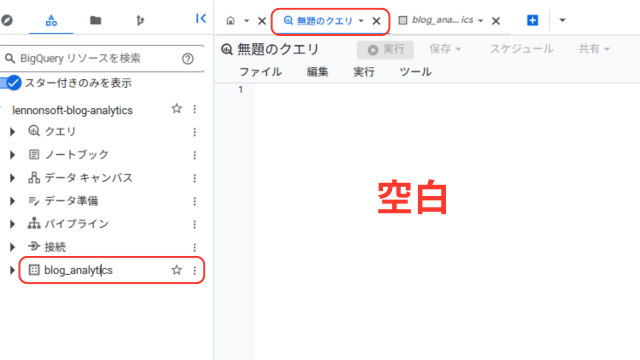Close the blog_ana...ics tab

coord(496,21)
